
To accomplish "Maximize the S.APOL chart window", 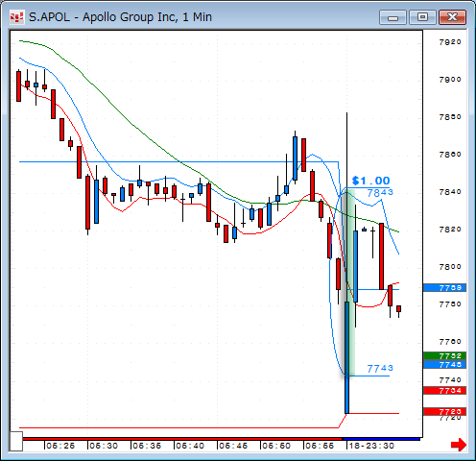I will [x=422, y=17].
